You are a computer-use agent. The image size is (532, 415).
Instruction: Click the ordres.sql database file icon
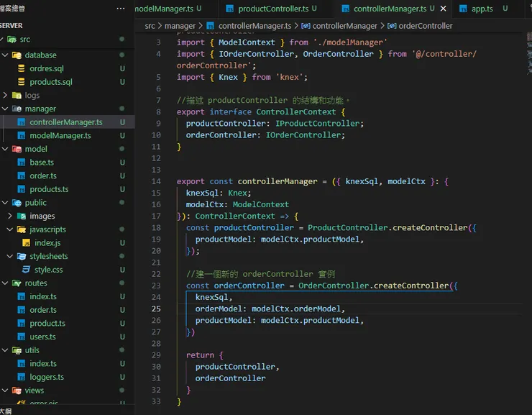point(22,68)
